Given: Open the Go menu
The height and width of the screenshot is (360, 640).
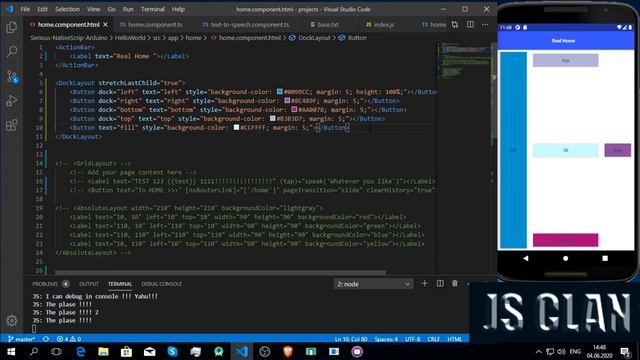Looking at the screenshot, I should [111, 9].
